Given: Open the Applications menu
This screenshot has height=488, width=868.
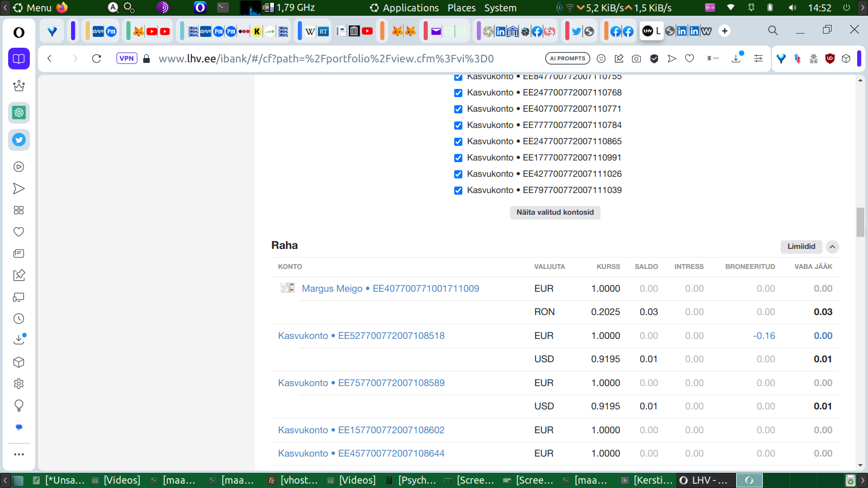Looking at the screenshot, I should pos(404,8).
